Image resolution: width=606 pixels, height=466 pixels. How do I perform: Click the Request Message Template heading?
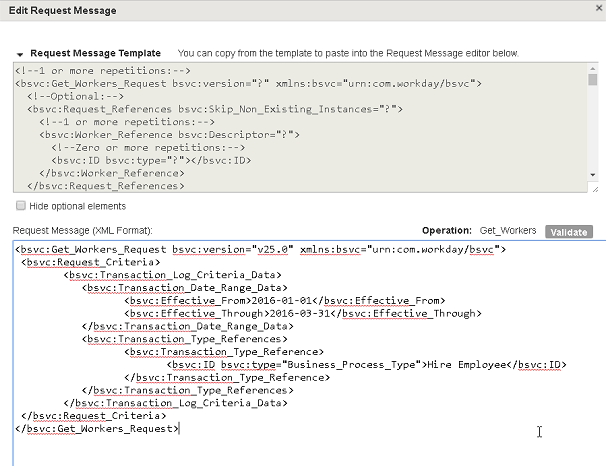[x=95, y=53]
